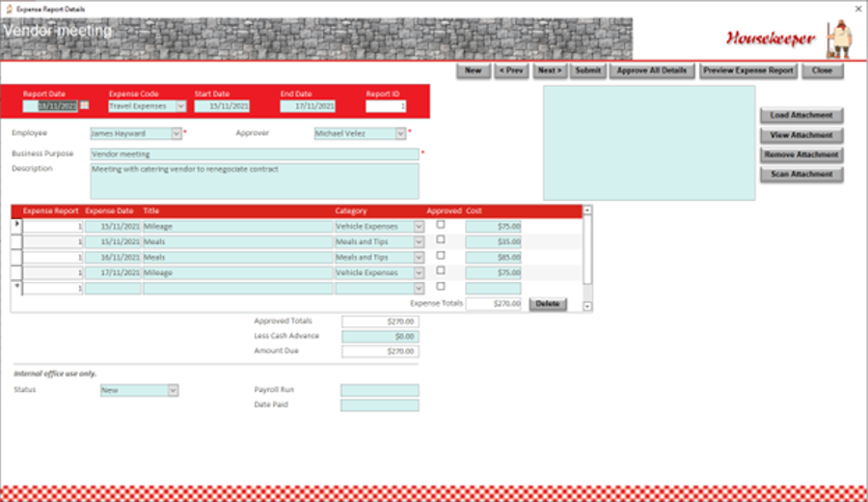868x502 pixels.
Task: Click the $35.00 cost cell
Action: pos(493,242)
